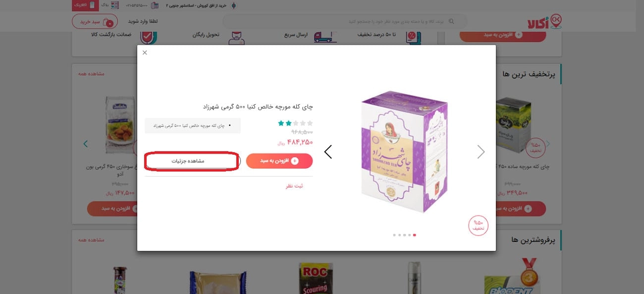Viewport: 644px width, 294px height.
Task: Click the blog icon in the top bar
Action: [x=115, y=5]
